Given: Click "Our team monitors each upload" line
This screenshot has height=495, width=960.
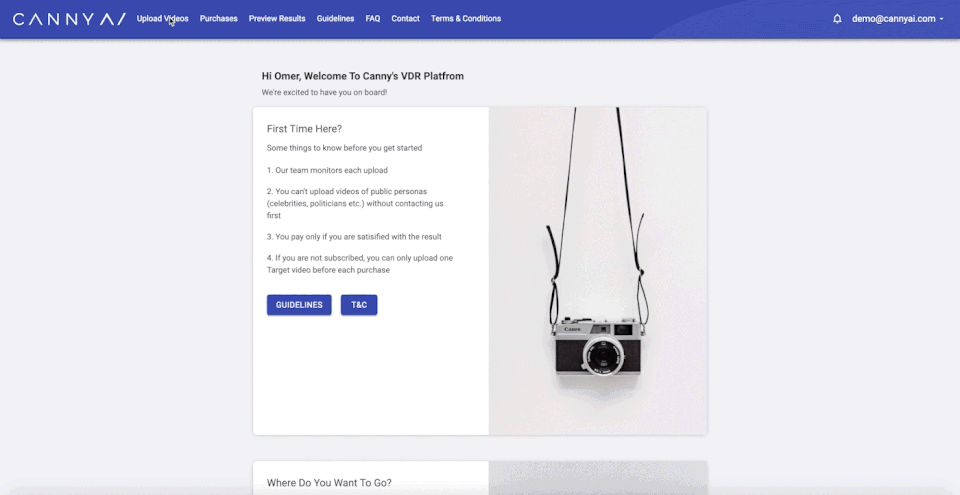Looking at the screenshot, I should (327, 170).
